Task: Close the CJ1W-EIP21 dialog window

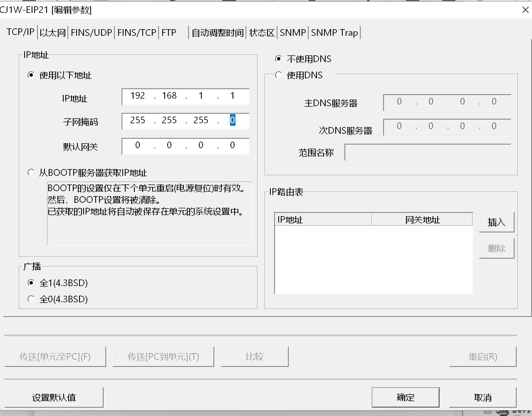Action: 525,10
